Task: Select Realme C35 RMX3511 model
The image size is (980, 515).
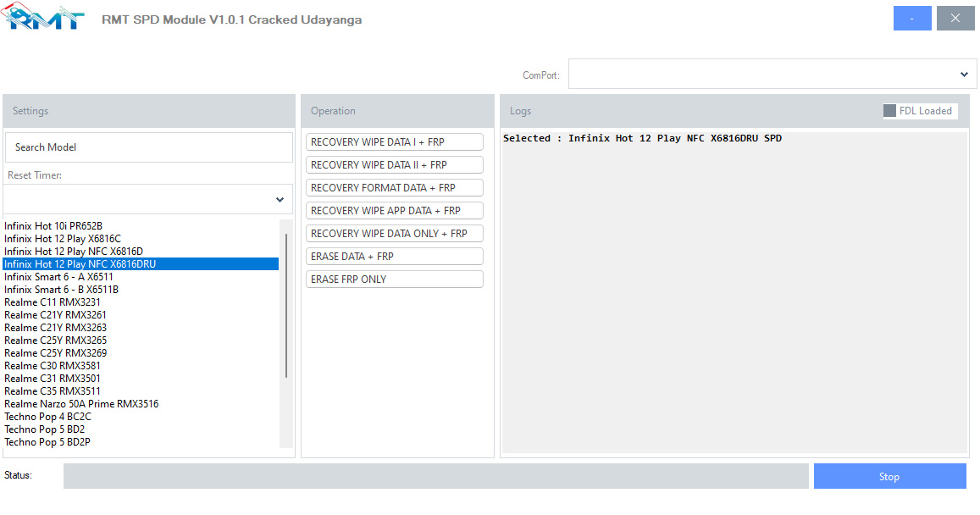Action: point(141,391)
